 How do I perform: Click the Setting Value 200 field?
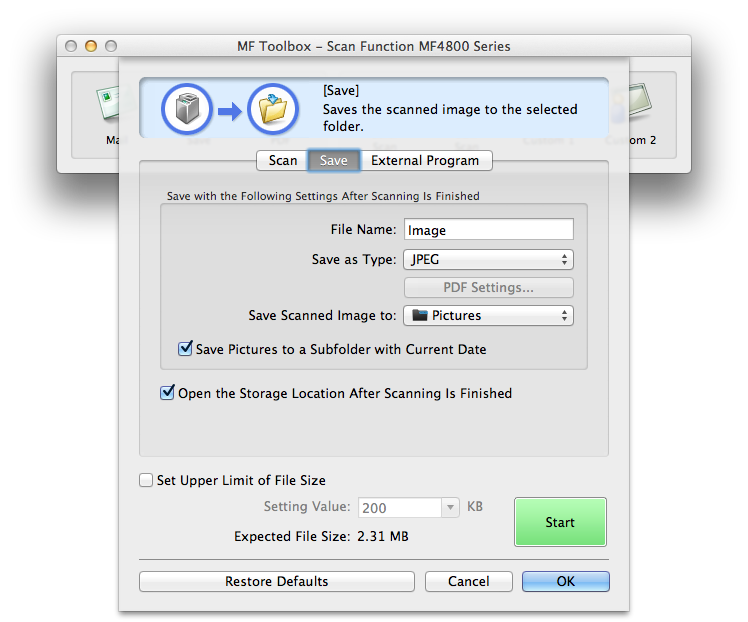tap(400, 508)
